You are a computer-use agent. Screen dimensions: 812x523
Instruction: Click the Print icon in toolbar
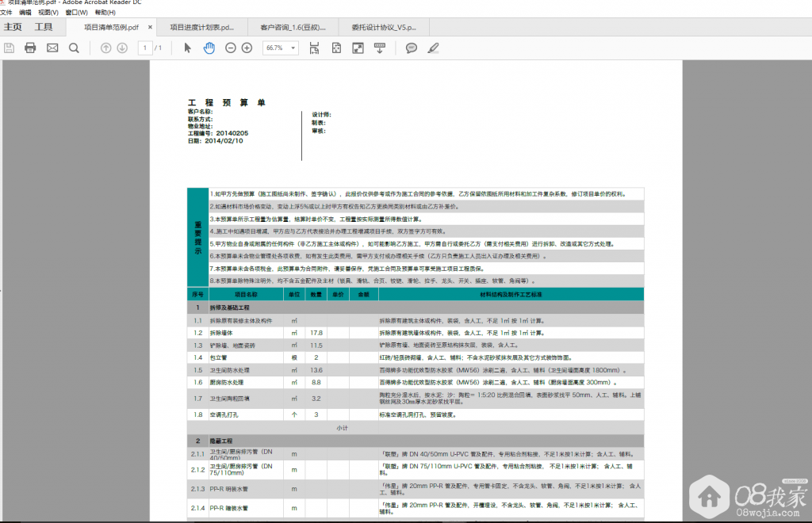tap(30, 48)
